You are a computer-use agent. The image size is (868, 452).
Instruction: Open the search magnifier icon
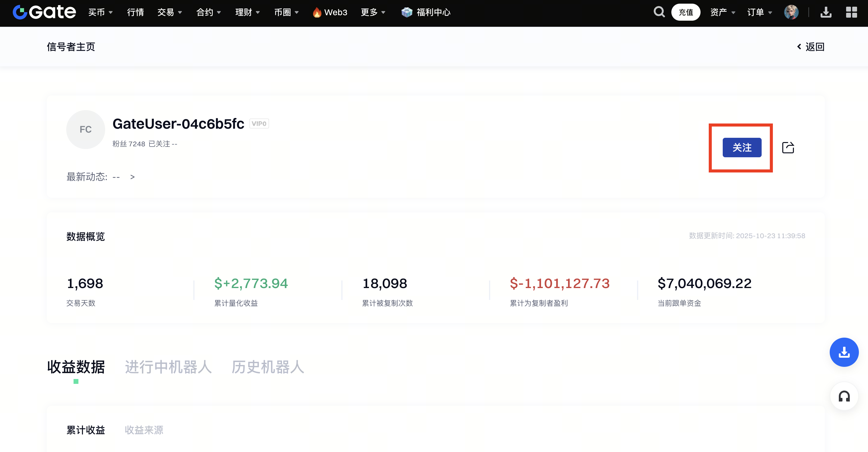pyautogui.click(x=659, y=12)
